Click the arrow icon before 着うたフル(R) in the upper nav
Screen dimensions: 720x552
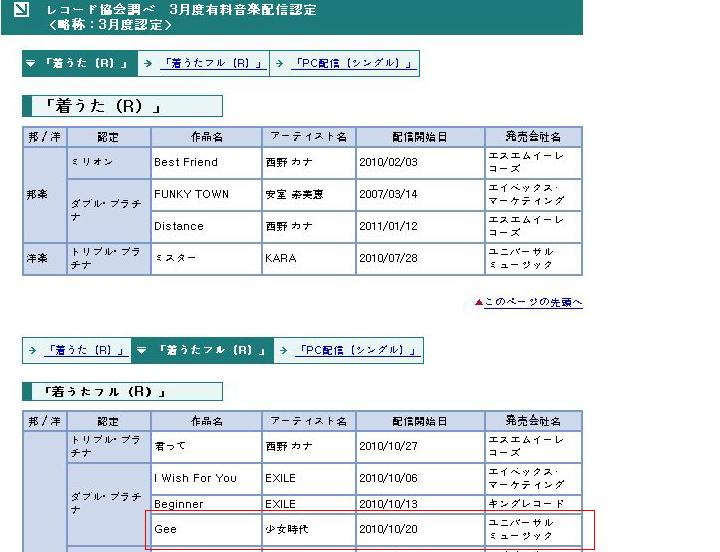(x=147, y=63)
